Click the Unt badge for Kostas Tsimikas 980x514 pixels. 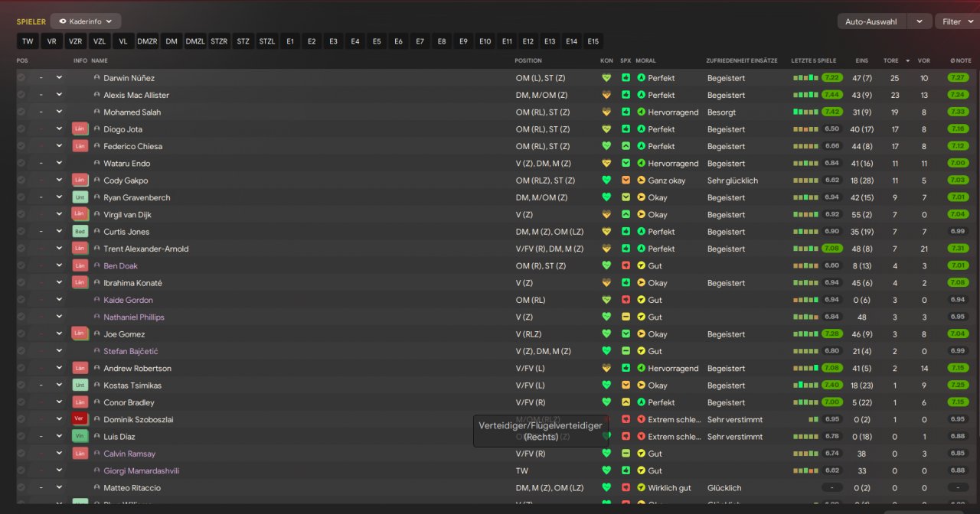80,385
